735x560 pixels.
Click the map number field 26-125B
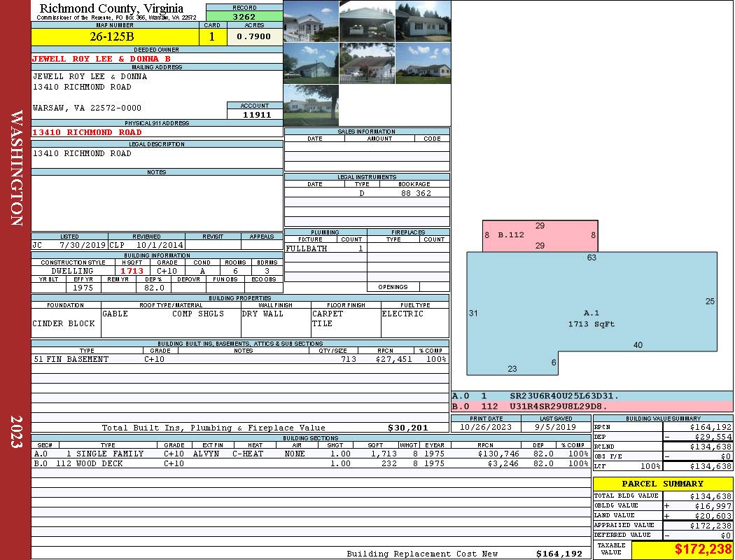click(x=115, y=36)
